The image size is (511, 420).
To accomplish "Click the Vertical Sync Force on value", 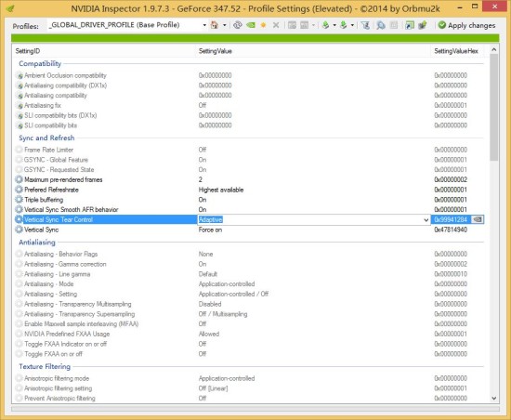I will pyautogui.click(x=210, y=230).
